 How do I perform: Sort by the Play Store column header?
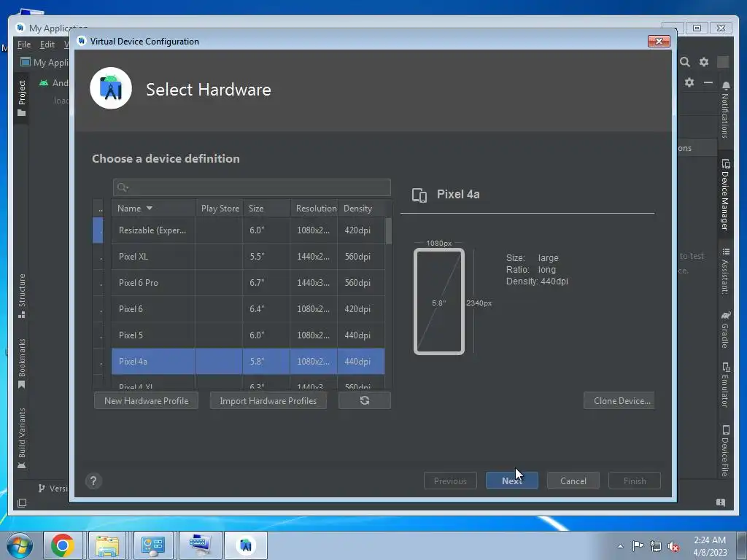[220, 208]
